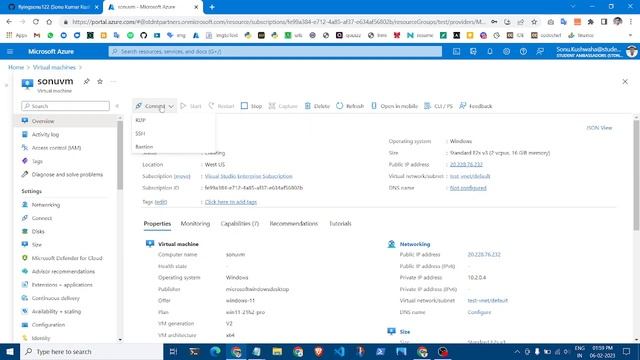Mark sonuvm as favorite star

[100, 81]
